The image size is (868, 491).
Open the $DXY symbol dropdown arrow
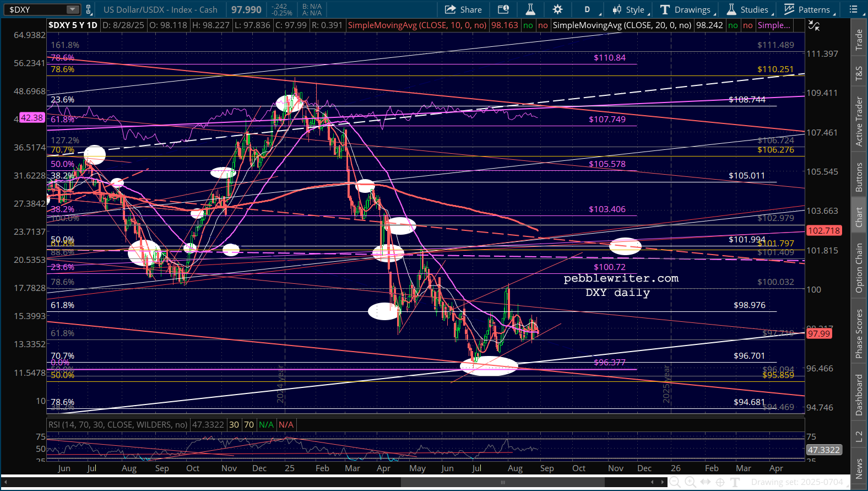72,9
